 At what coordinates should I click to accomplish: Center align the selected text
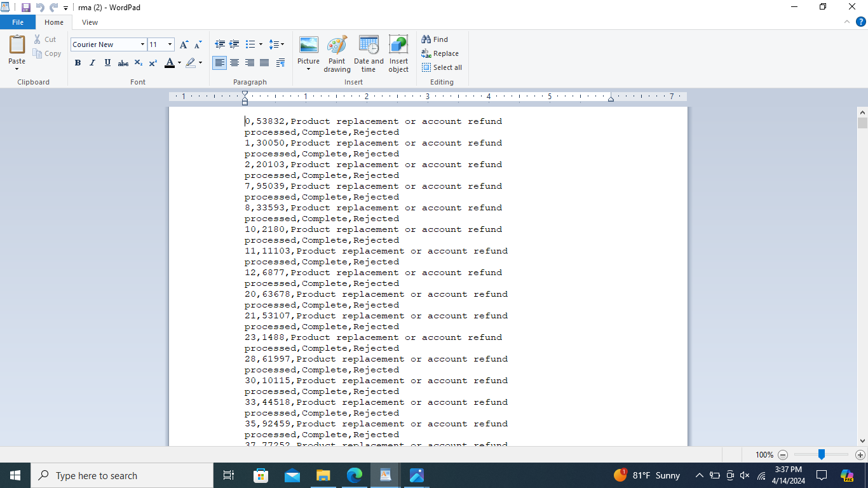click(x=234, y=63)
